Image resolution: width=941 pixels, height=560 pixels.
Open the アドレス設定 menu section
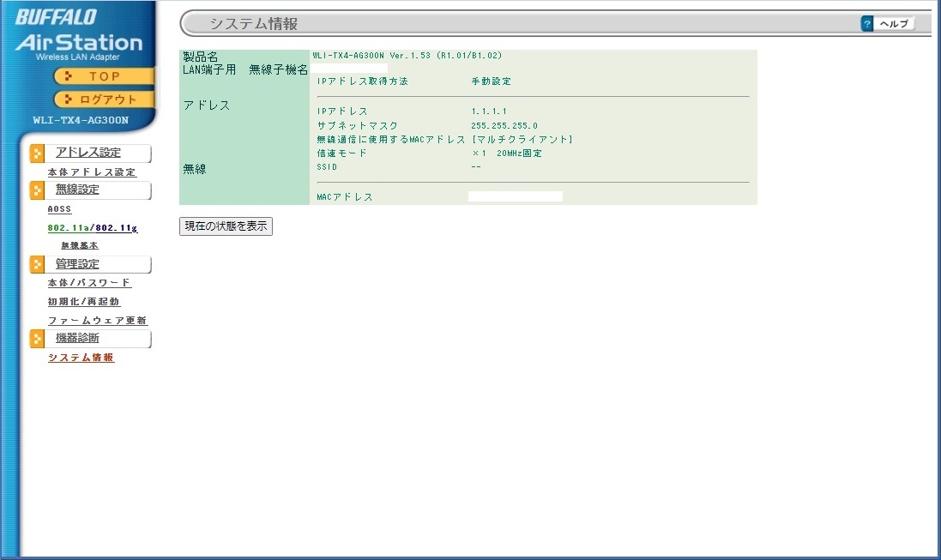88,153
